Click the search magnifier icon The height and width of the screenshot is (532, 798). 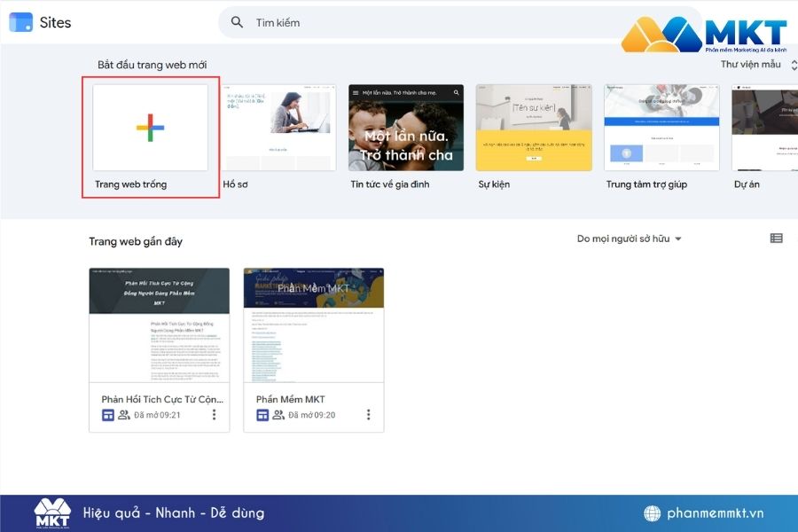[x=237, y=22]
